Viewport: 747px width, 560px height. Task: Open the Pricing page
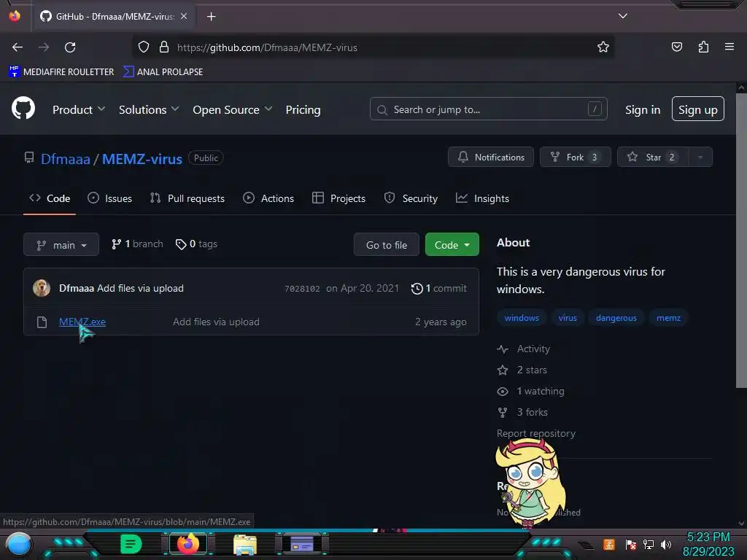(303, 109)
